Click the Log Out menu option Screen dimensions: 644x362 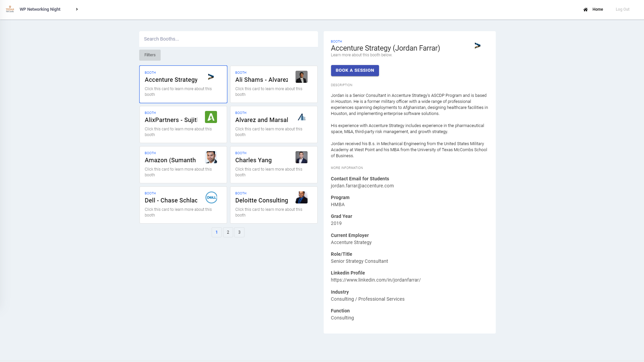pos(622,9)
